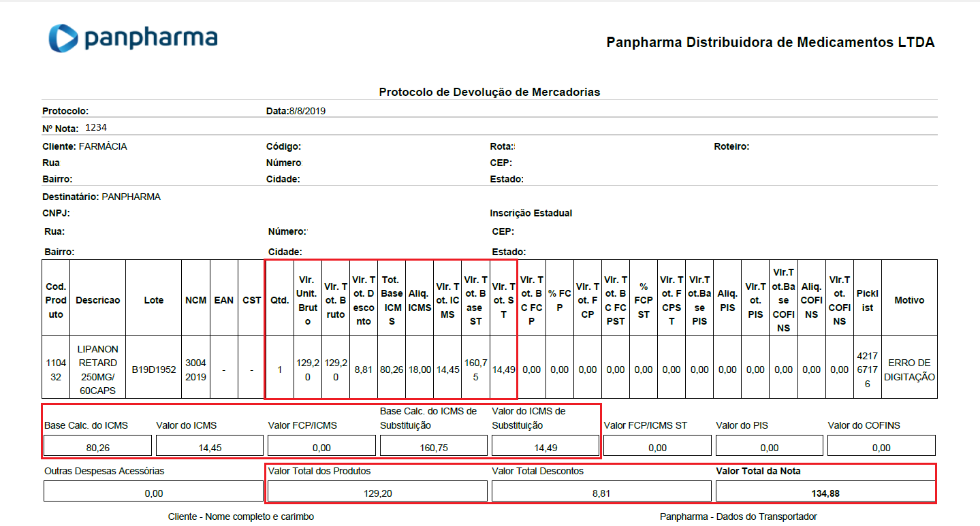Image resolution: width=980 pixels, height=526 pixels.
Task: Click the Valor do COFINS value box
Action: tap(881, 447)
